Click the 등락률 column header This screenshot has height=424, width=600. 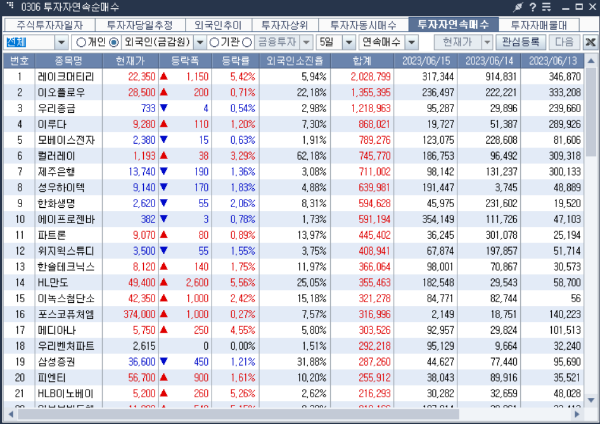[x=235, y=61]
